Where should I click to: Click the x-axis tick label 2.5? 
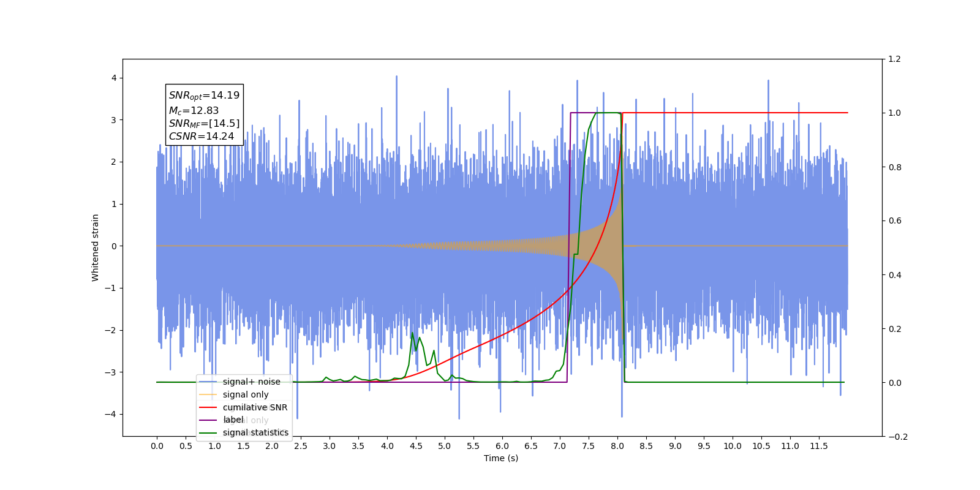[301, 446]
